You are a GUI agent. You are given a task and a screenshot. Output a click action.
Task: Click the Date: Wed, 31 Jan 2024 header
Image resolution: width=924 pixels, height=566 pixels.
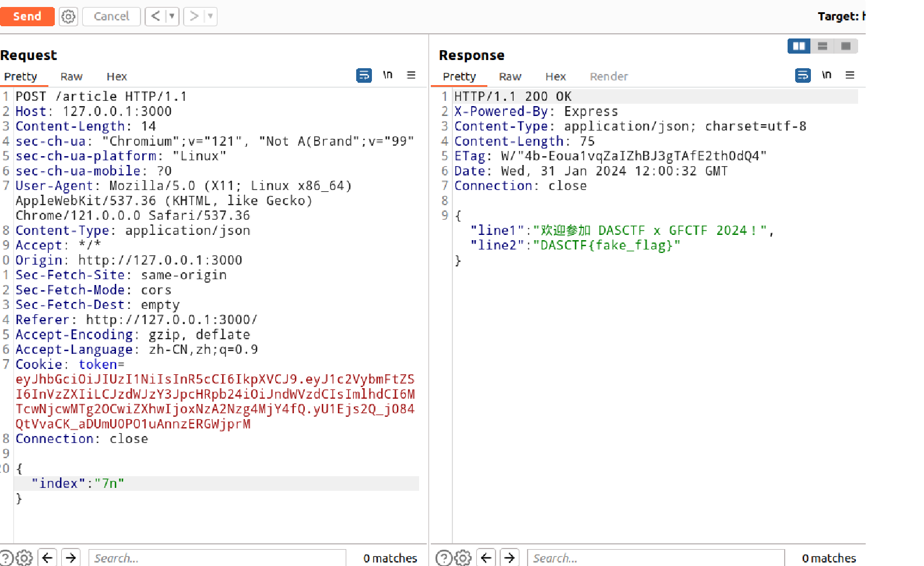coord(591,171)
